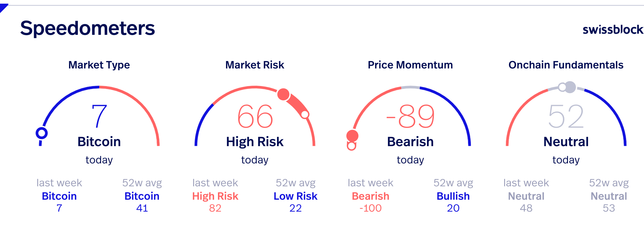Screen dimensions: 644x225
Task: Click the large 66 risk value
Action: 255,116
